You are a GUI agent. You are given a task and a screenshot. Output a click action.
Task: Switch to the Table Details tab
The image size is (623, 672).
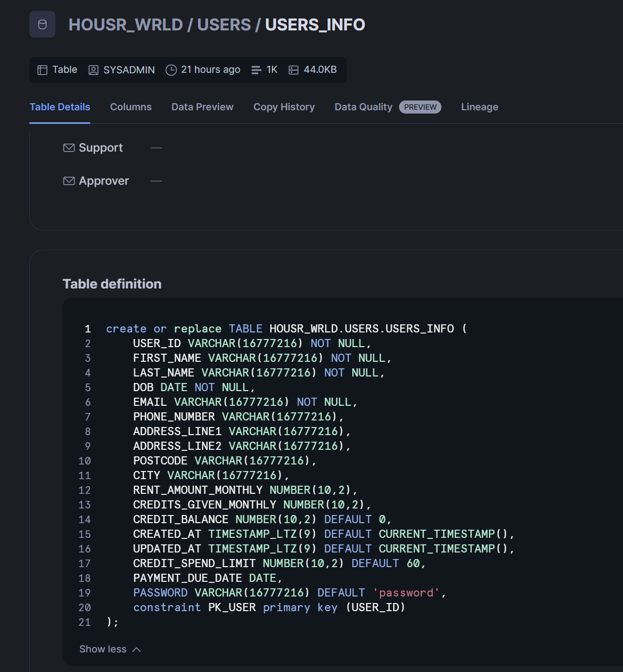pyautogui.click(x=60, y=107)
